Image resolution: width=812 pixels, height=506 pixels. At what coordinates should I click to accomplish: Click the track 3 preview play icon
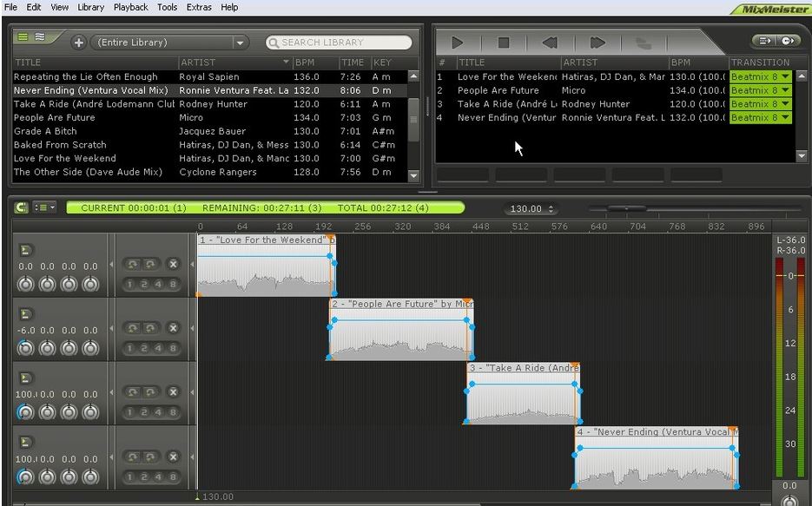pos(25,378)
